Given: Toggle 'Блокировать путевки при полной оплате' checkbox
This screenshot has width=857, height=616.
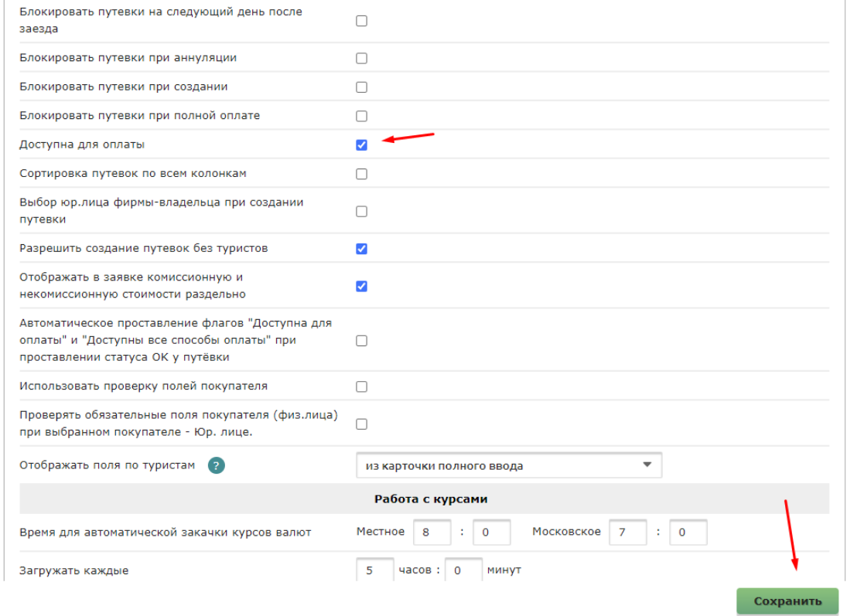Looking at the screenshot, I should (361, 116).
